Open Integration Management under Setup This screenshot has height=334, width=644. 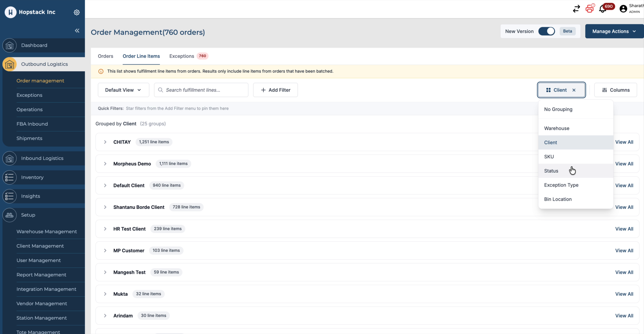(46, 289)
